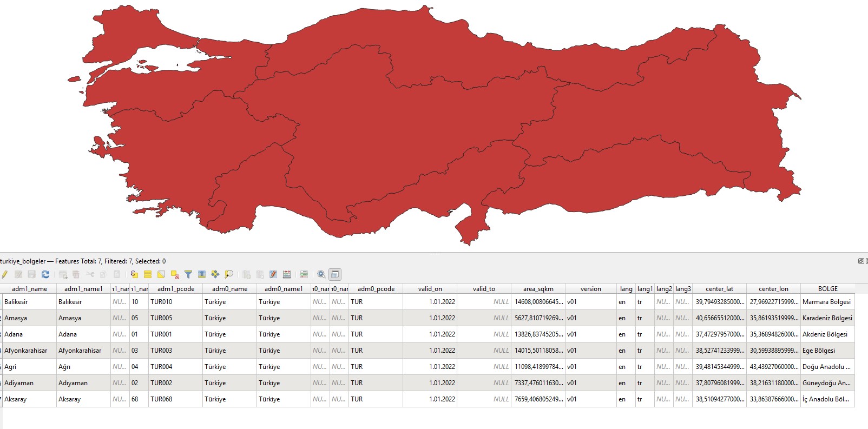
Task: Open Select features using an expression
Action: point(134,274)
